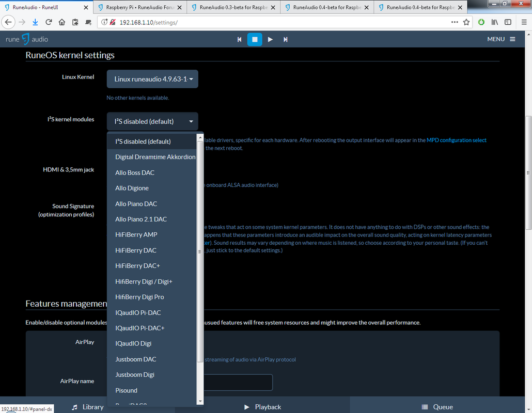Viewport: 532px width, 413px height.
Task: Choose Allo Boss DAC option
Action: [152, 172]
